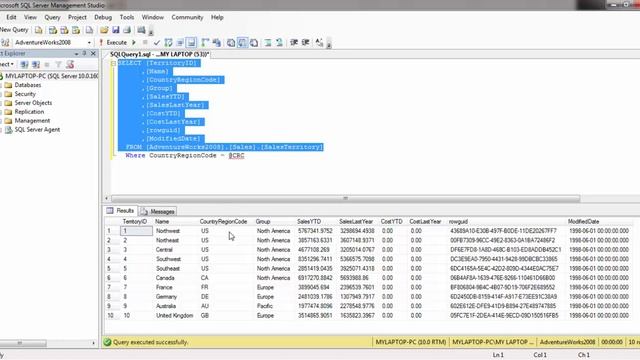Open the Tools menu
Viewport: 640px width, 360px height.
[127, 17]
